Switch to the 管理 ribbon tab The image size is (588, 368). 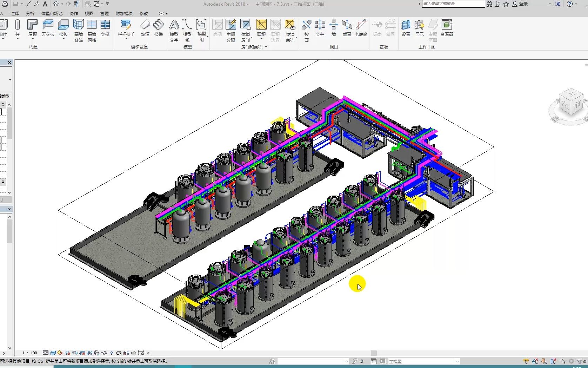[104, 13]
